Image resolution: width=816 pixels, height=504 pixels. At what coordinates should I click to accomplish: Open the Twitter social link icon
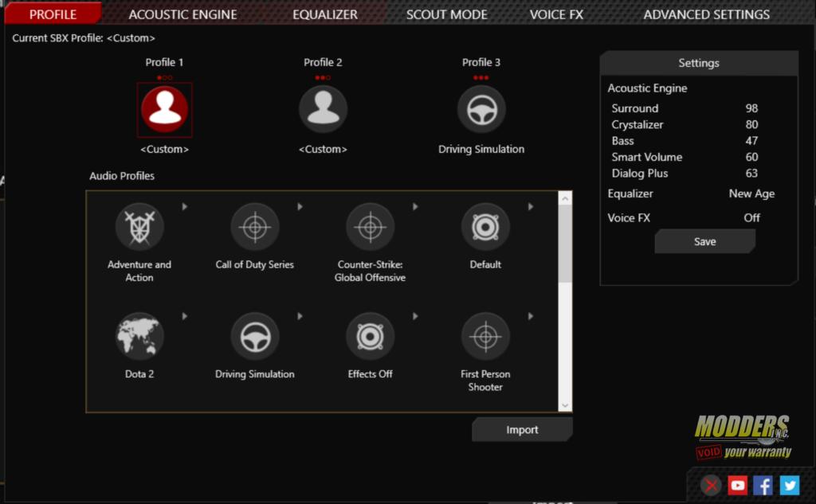click(789, 485)
